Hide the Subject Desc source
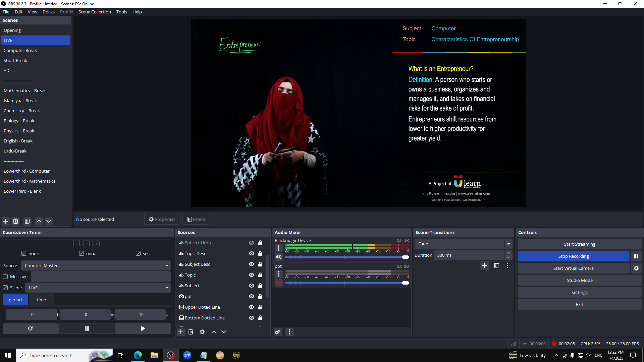 (x=252, y=264)
